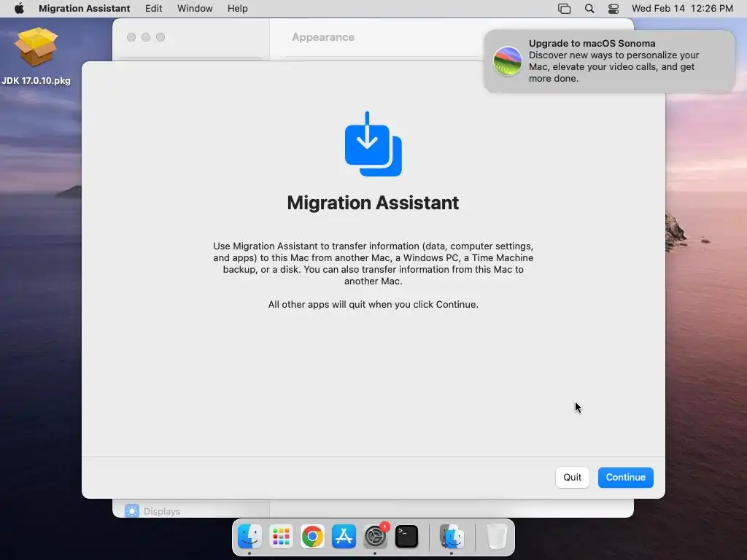Open the Trash in the Dock

point(497,537)
